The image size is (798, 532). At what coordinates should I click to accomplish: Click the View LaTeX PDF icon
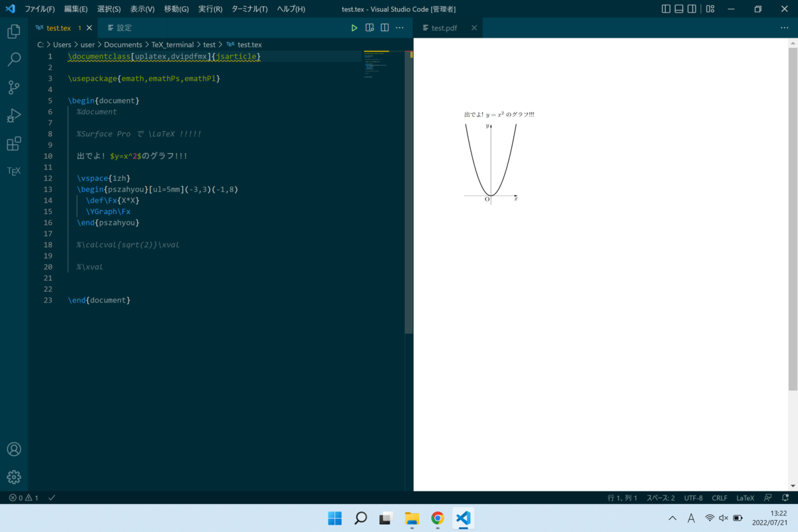click(x=370, y=28)
